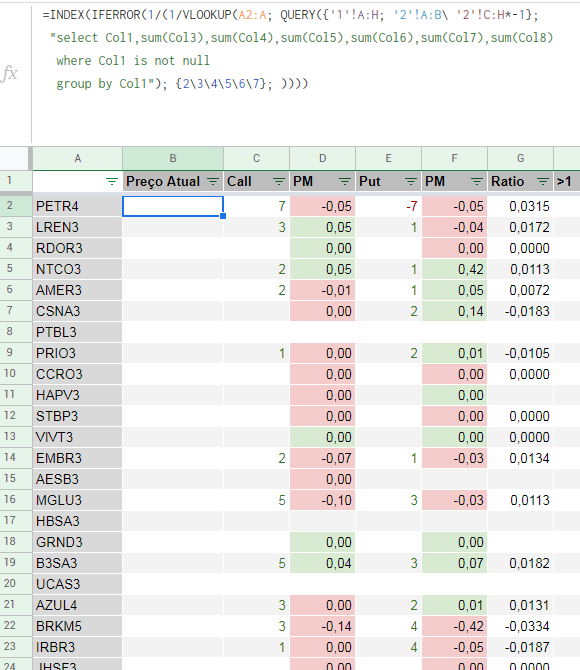Click the VIVT3 ticker cell

coord(77,437)
